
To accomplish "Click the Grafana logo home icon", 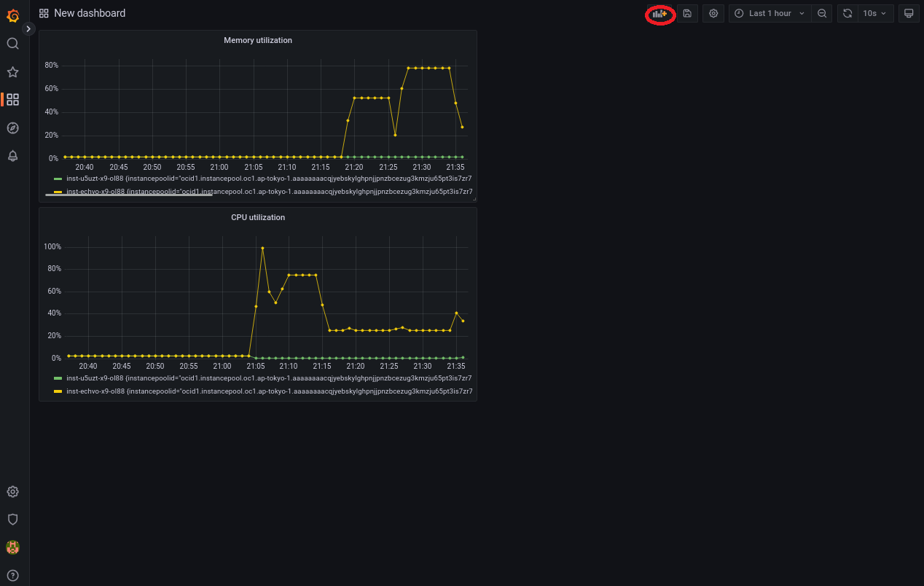I will click(12, 15).
